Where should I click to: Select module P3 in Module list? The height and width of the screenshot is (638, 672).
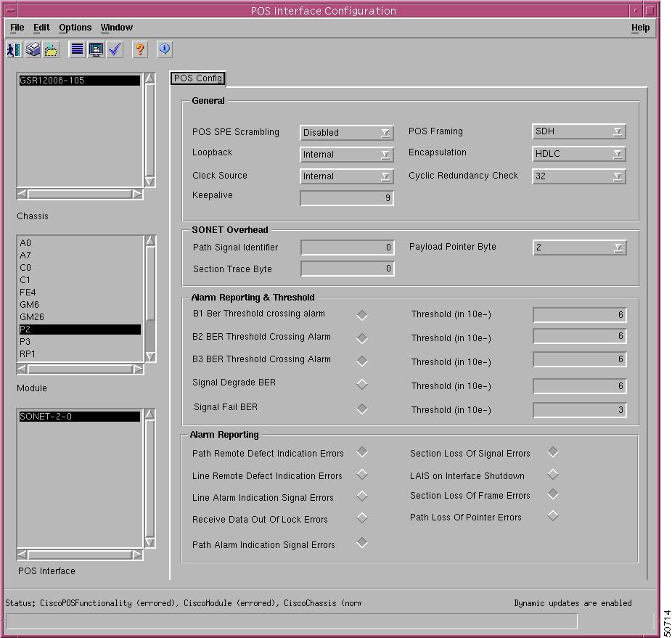click(x=80, y=342)
